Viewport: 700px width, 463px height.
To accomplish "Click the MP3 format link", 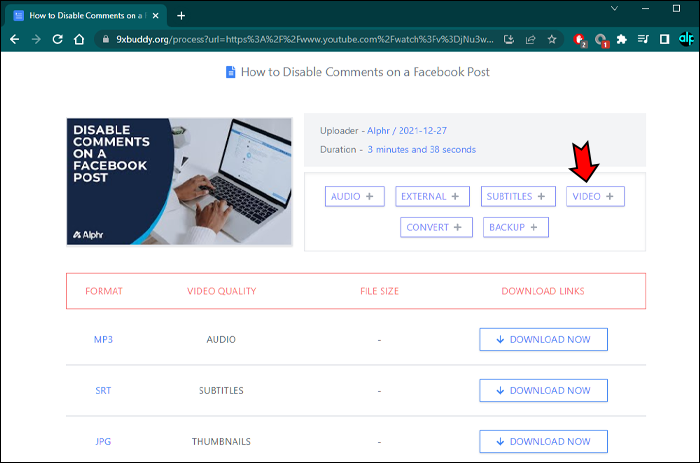I will pyautogui.click(x=103, y=340).
